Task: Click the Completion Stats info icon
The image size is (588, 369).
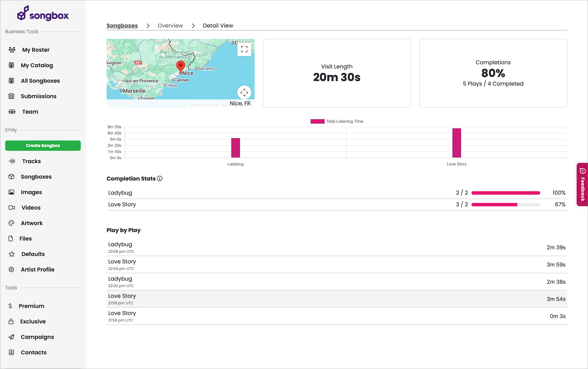Action: [160, 179]
